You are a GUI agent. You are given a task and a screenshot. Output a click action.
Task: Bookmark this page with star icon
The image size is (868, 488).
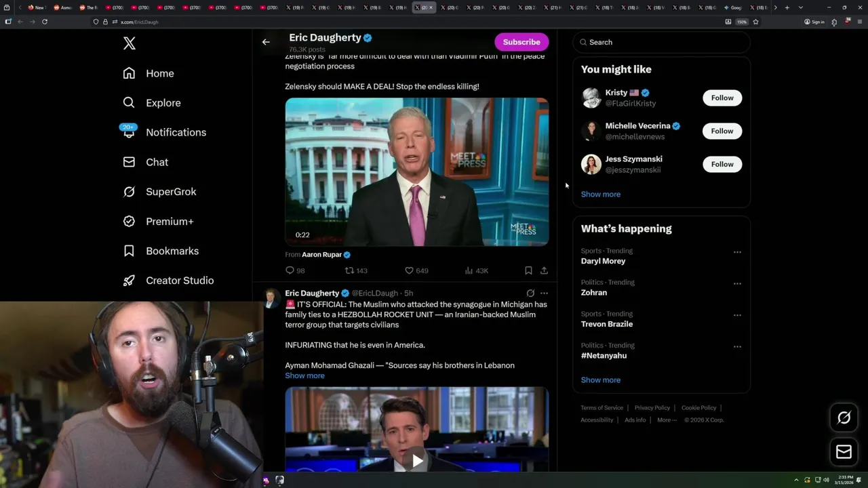pos(755,22)
